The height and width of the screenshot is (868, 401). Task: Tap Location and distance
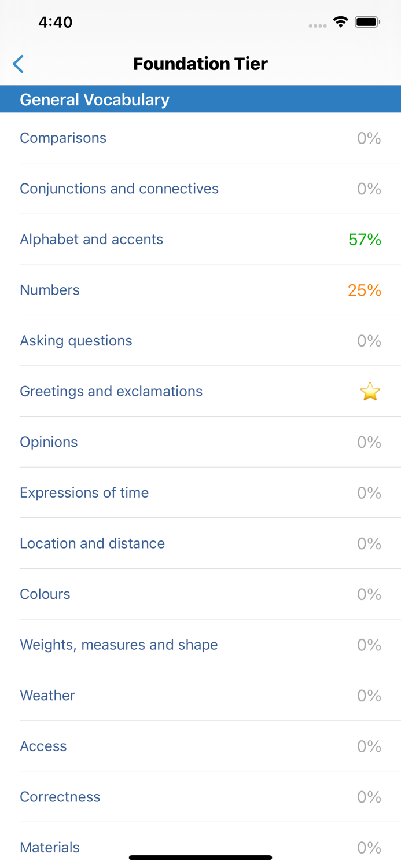click(x=92, y=543)
